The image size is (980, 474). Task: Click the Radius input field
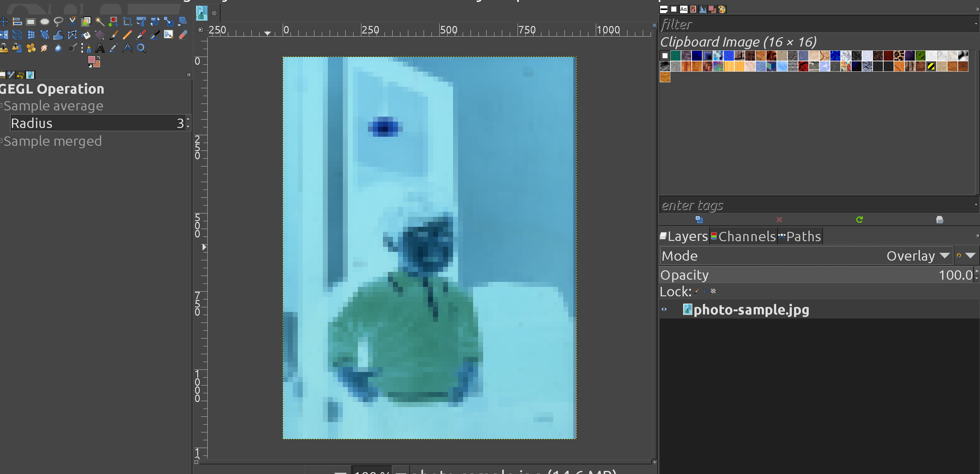pos(95,123)
